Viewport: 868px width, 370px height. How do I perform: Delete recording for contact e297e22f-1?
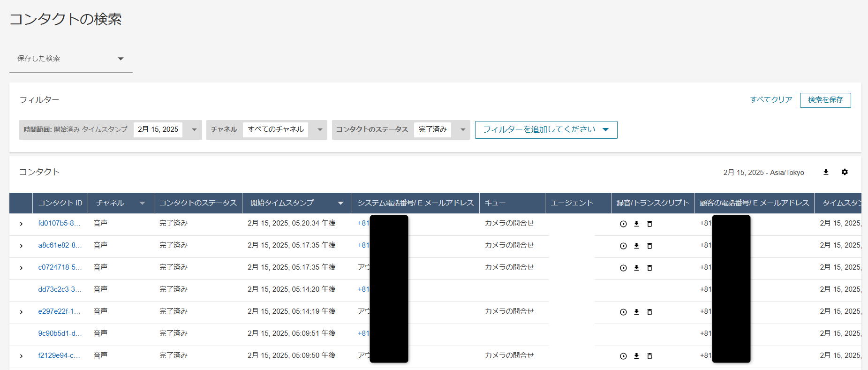coord(649,312)
